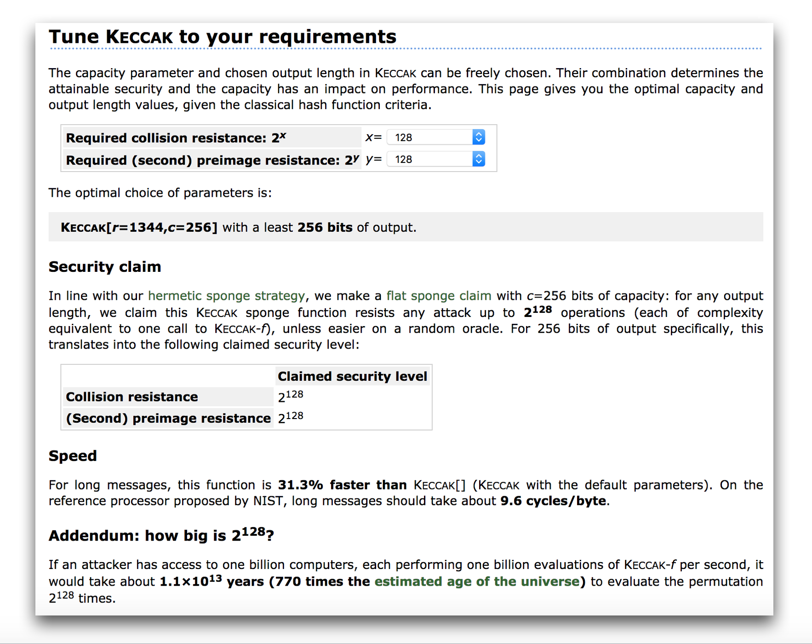Click the blue arrow stepper on x selector
The image size is (812, 644).
click(478, 138)
